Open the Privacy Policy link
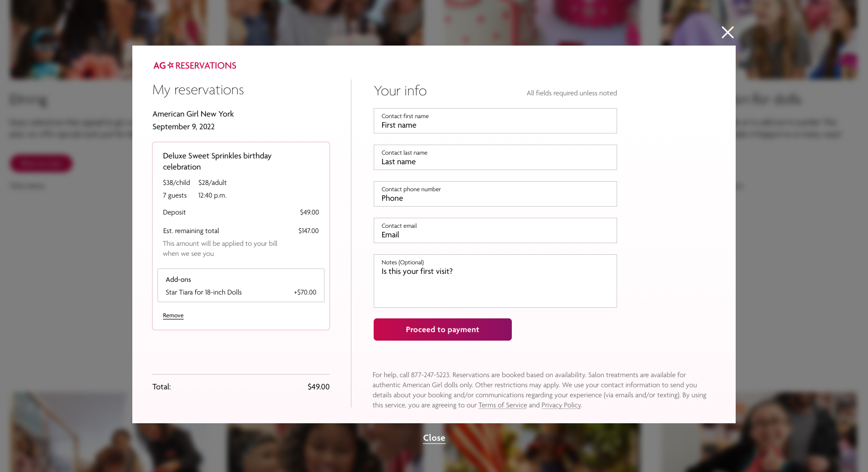 560,405
